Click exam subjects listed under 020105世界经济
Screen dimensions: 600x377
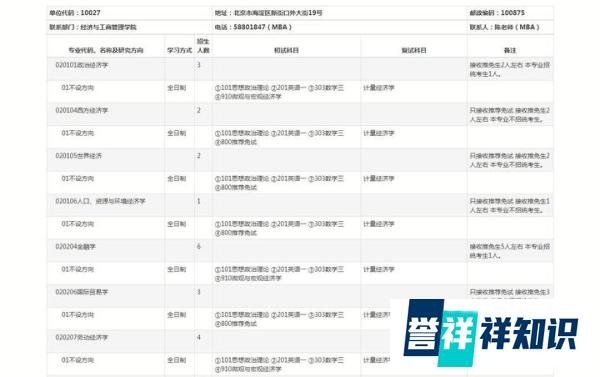click(279, 183)
